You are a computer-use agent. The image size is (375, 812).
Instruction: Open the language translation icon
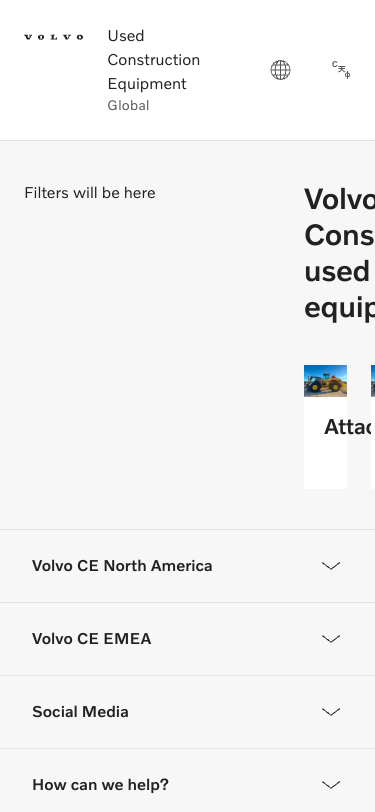click(x=341, y=70)
